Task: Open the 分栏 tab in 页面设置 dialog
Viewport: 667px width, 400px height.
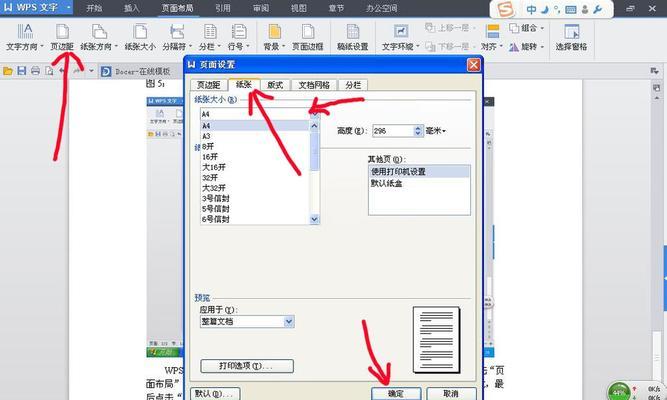Action: [353, 85]
